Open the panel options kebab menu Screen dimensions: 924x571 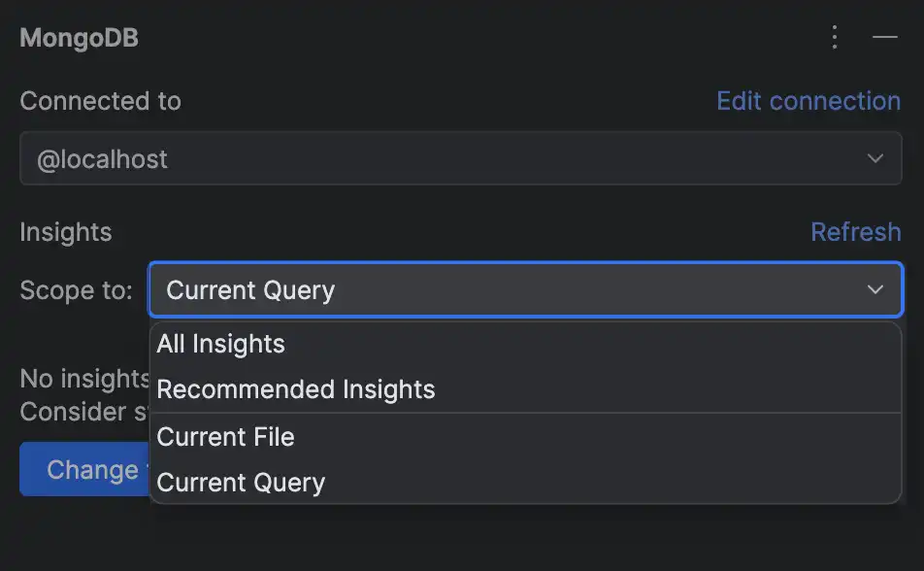[834, 37]
